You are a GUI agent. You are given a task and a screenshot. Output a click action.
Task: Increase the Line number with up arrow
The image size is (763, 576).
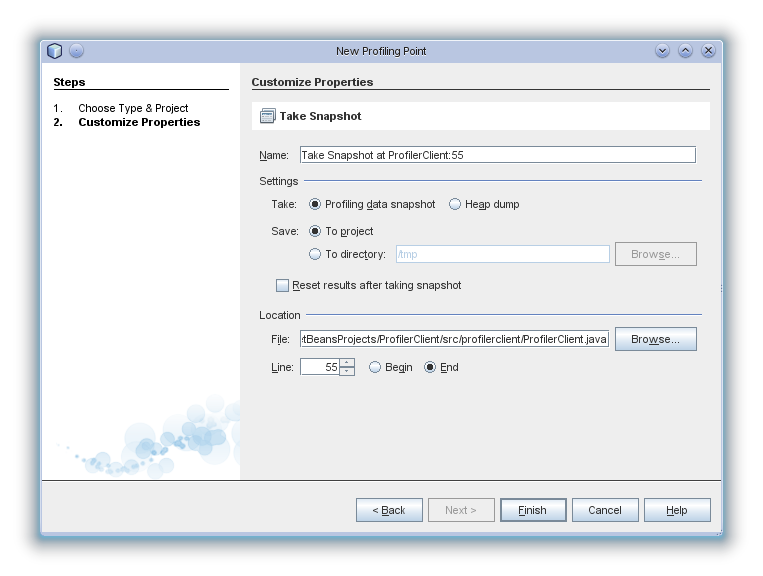347,363
